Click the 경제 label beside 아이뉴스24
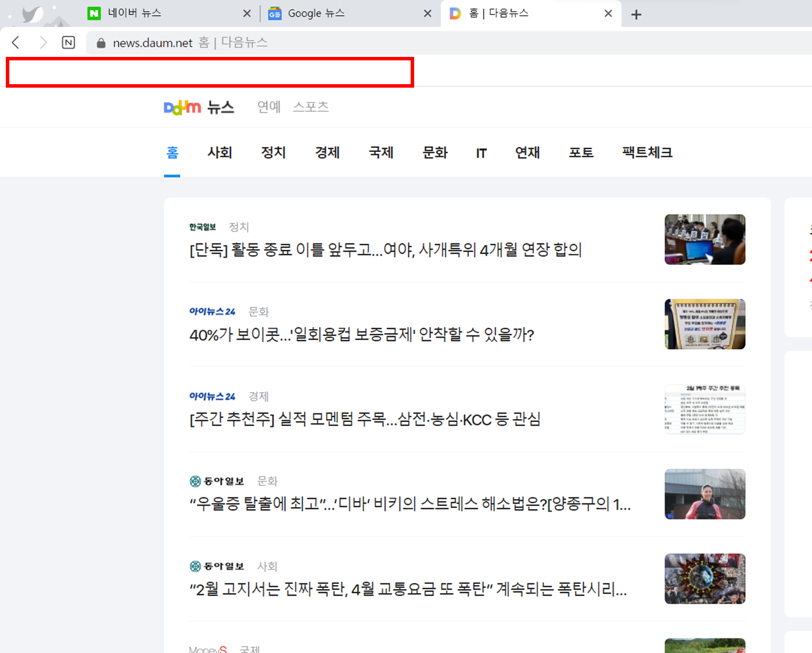 258,396
